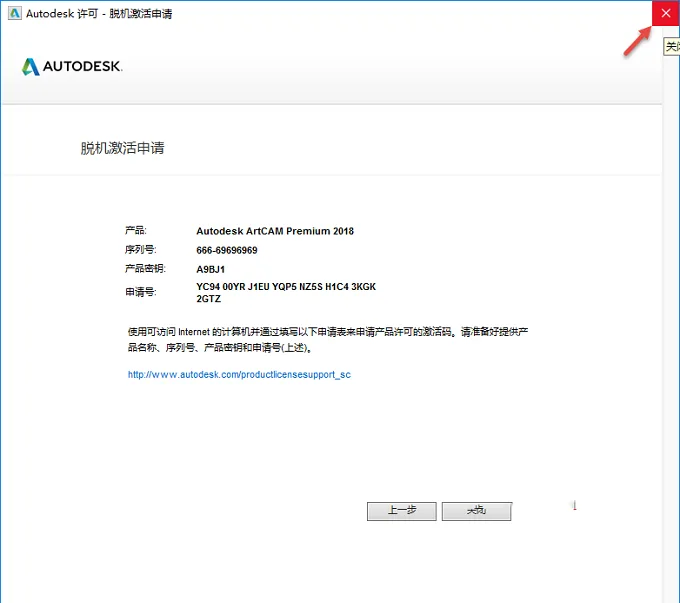
Task: Click the 序列号 label
Action: pos(141,249)
